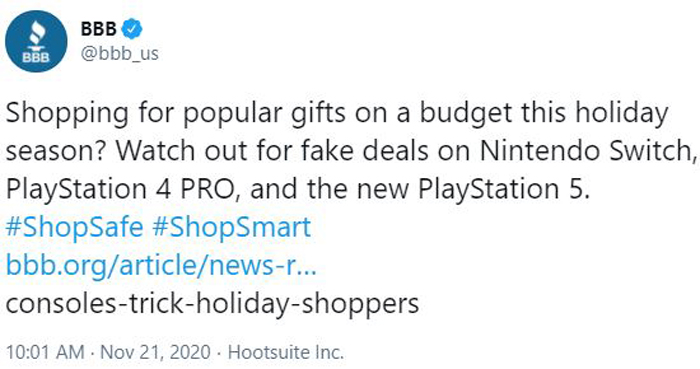Open the BBB round profile avatar
The image size is (700, 369).
36,41
